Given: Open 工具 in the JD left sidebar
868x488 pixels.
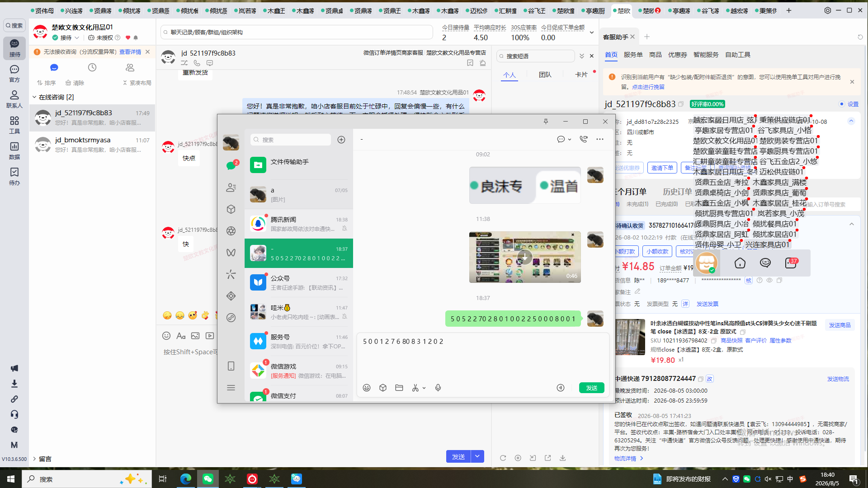Looking at the screenshot, I should coord(14,125).
